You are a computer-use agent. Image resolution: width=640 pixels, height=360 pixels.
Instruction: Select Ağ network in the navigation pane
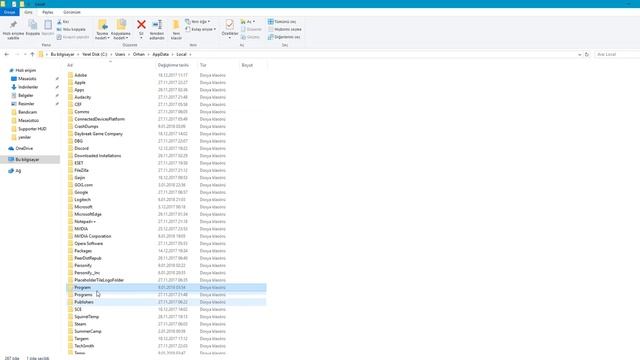point(18,171)
